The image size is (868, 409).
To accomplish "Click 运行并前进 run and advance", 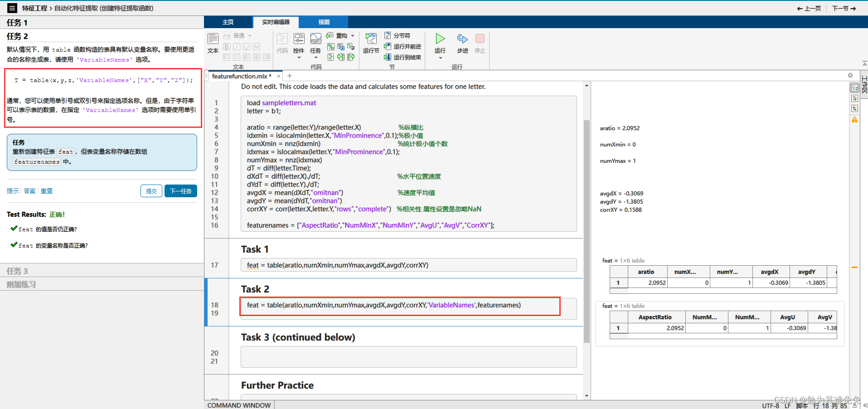I will click(402, 46).
